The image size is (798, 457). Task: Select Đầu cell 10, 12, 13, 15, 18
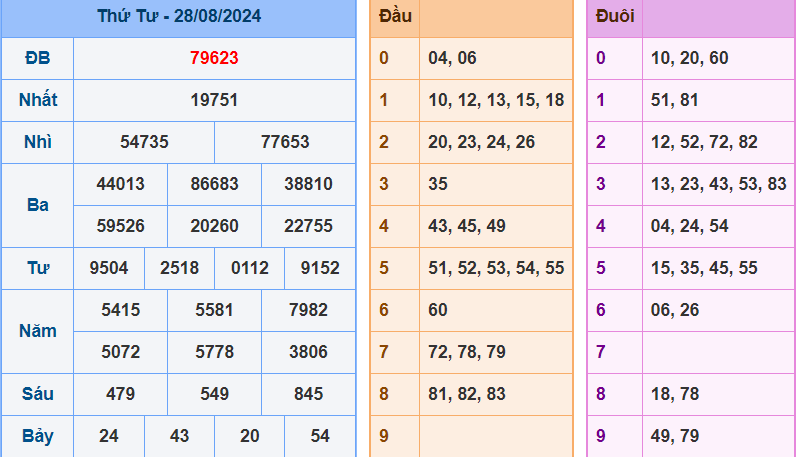point(496,100)
